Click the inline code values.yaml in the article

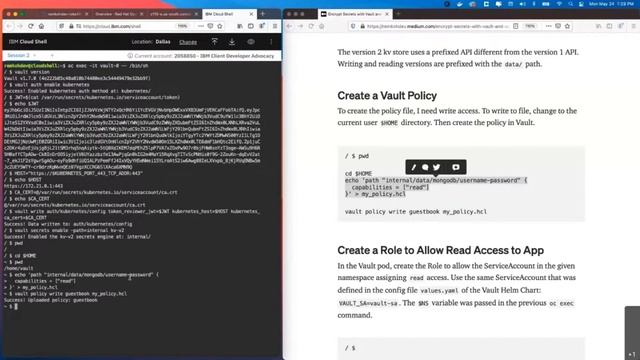coord(439,291)
